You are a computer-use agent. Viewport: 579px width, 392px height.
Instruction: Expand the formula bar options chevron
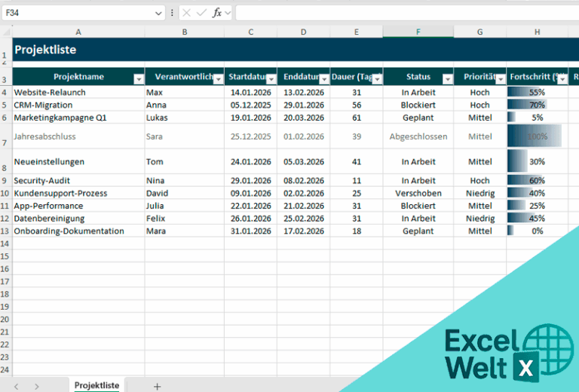pyautogui.click(x=228, y=14)
